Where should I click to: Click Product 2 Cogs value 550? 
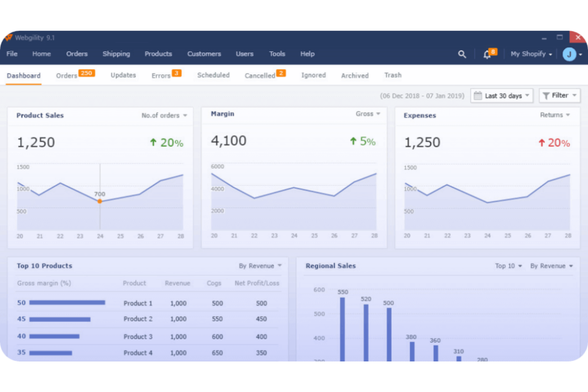217,319
